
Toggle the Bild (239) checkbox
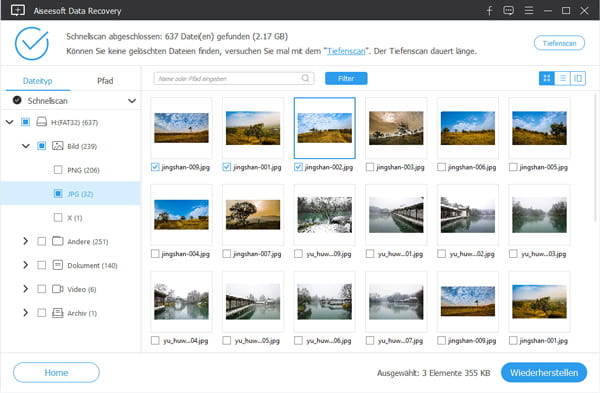pos(41,146)
